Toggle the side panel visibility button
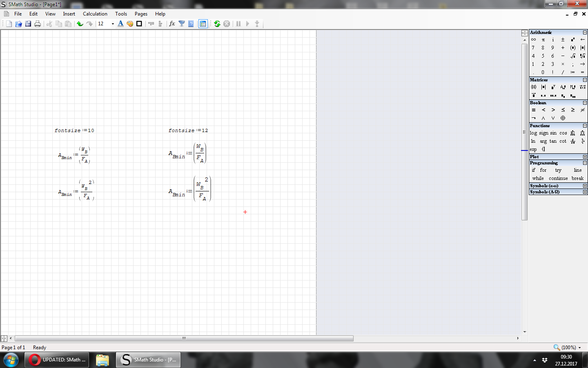The width and height of the screenshot is (588, 368). 203,24
